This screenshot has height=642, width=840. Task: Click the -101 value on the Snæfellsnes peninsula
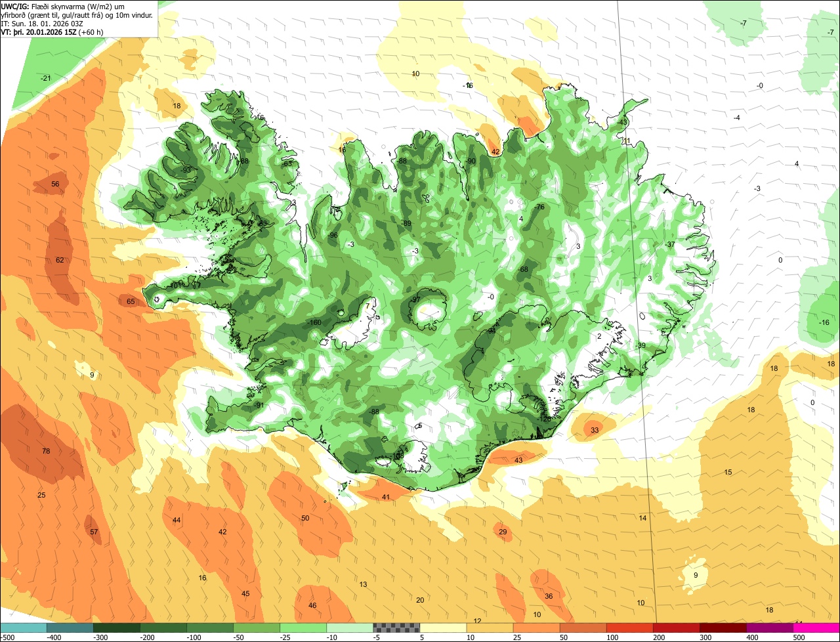click(174, 286)
